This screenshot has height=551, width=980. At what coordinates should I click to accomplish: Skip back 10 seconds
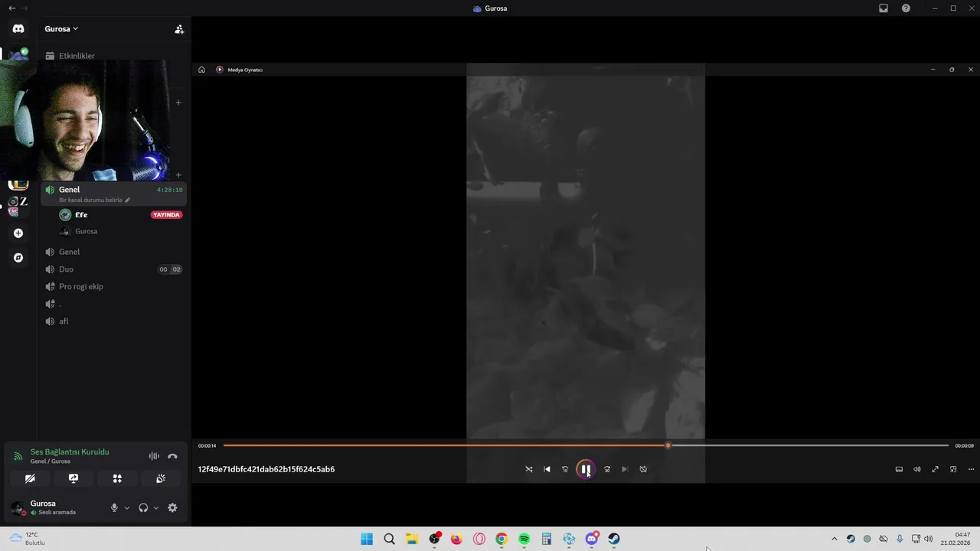coord(565,469)
